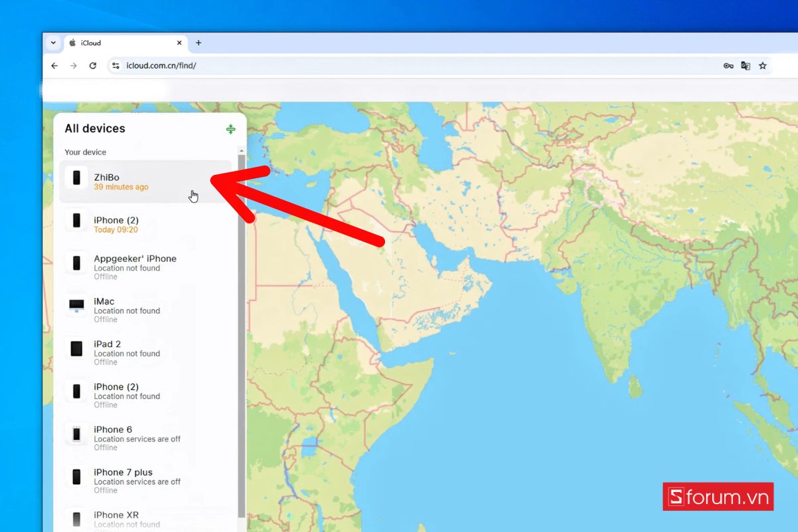Click the 'Your device' section label
This screenshot has height=532, width=798.
pyautogui.click(x=85, y=152)
